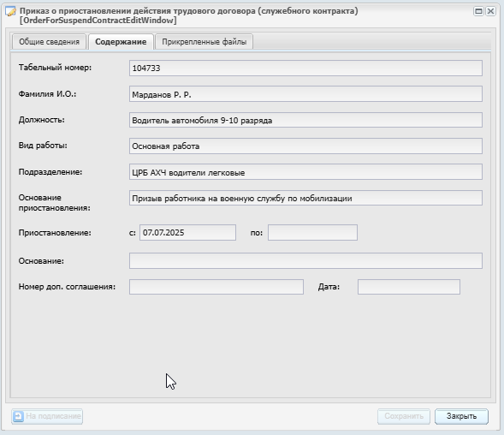
Task: Select the Содержание tab
Action: [121, 42]
